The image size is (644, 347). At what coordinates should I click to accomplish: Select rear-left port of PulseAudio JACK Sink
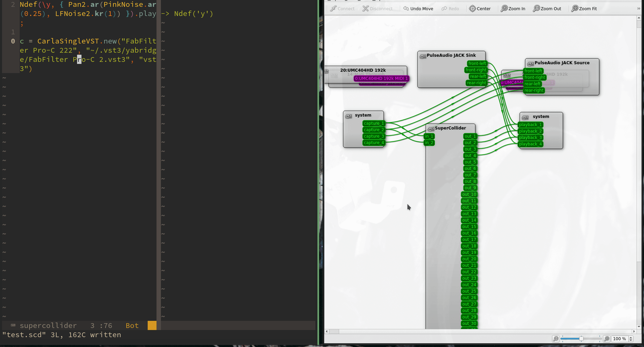(x=478, y=76)
